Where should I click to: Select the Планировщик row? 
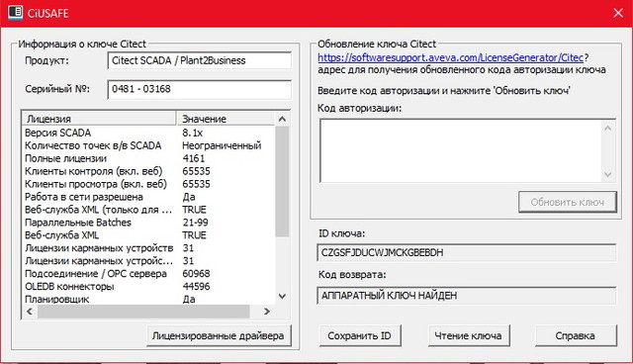(149, 299)
